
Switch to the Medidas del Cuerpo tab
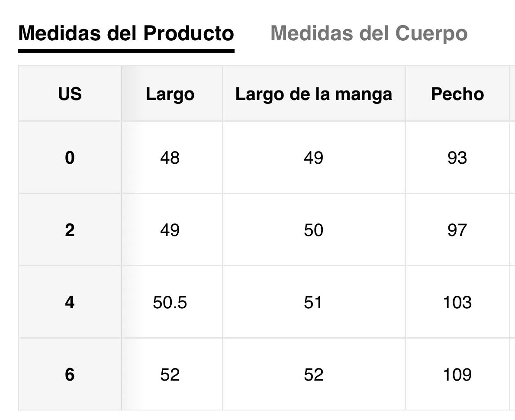(369, 33)
